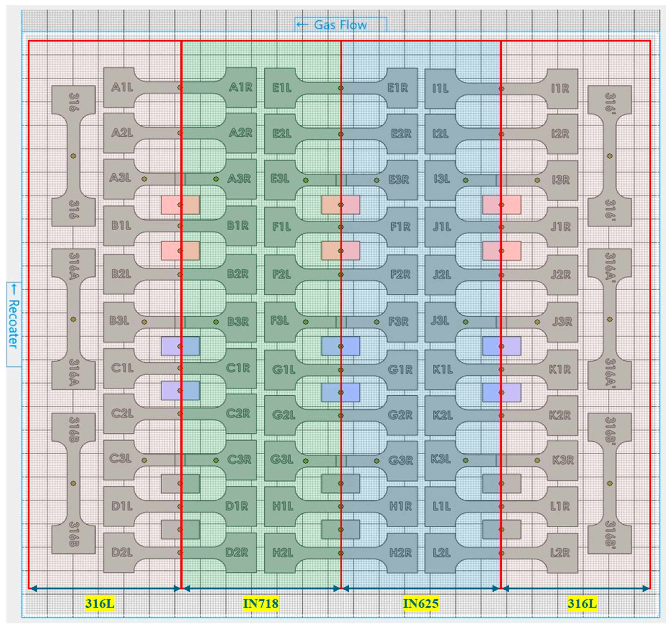This screenshot has width=672, height=632.
Task: Click the IN718 zone label
Action: point(261,604)
